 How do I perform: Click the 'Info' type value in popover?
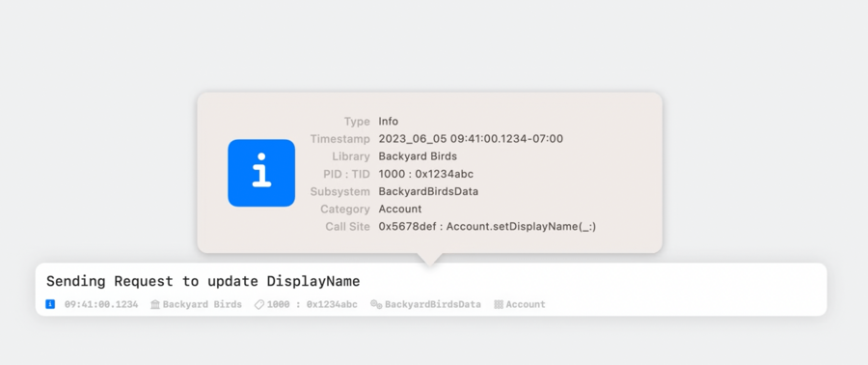coord(388,122)
